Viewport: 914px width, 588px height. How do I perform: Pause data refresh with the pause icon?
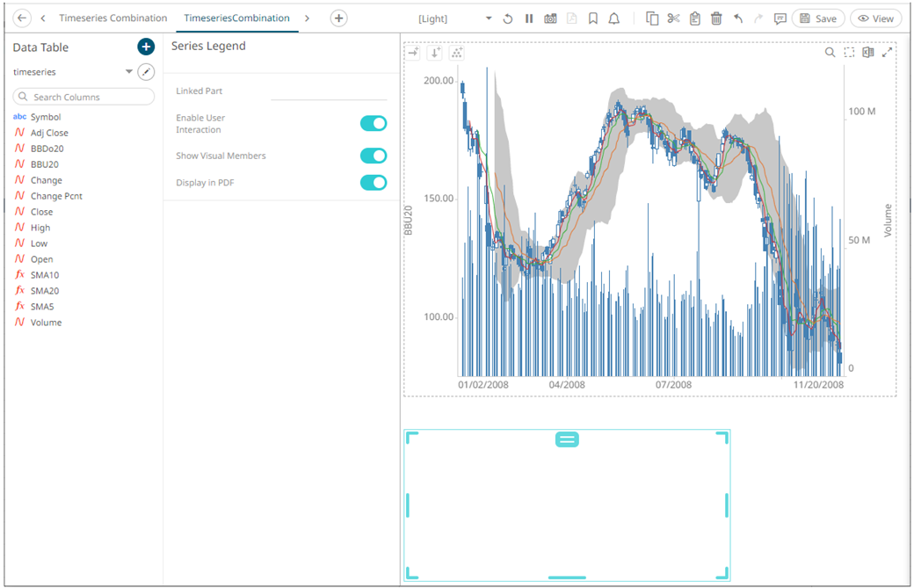pos(529,18)
